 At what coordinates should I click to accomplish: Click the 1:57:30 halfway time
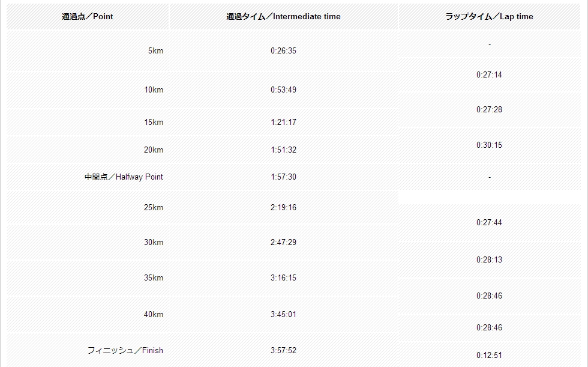point(283,177)
